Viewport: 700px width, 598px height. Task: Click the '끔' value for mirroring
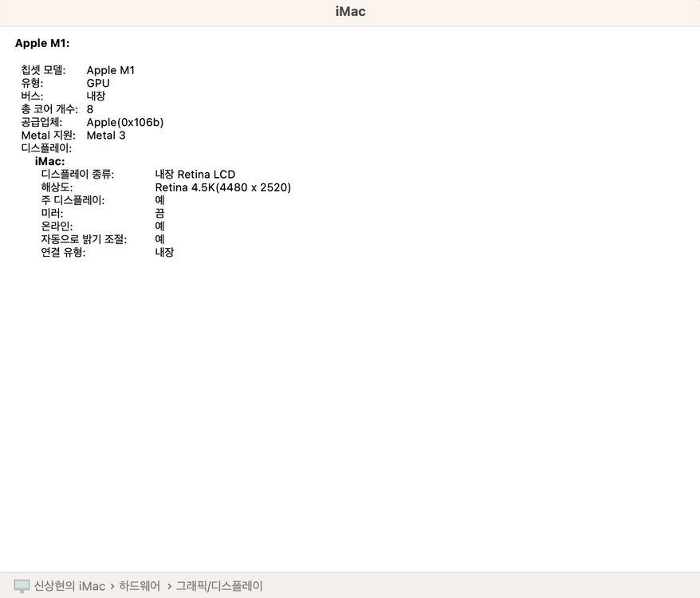[159, 213]
